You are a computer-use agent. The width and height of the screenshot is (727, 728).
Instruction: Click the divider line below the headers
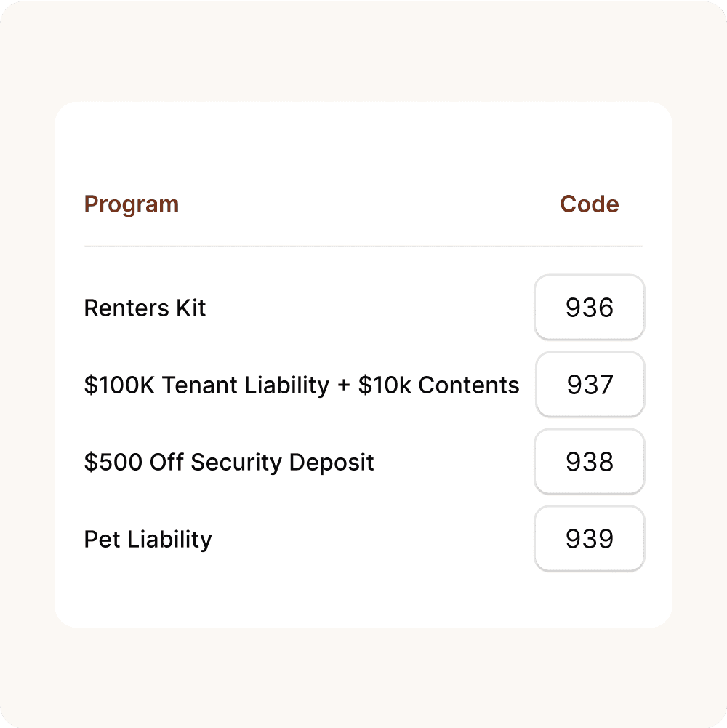click(x=363, y=247)
